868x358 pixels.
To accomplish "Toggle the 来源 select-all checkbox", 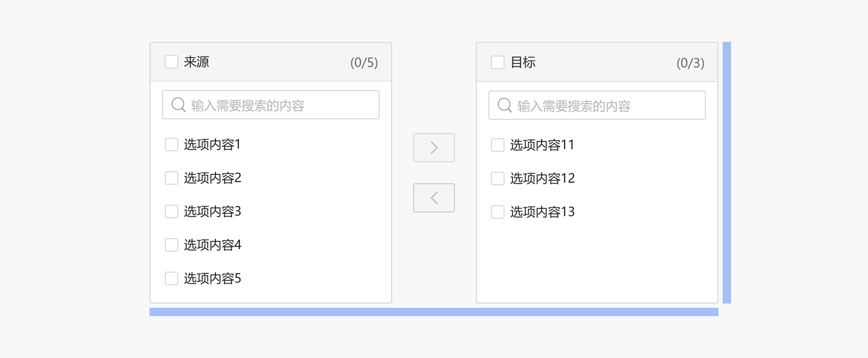I will [x=172, y=62].
